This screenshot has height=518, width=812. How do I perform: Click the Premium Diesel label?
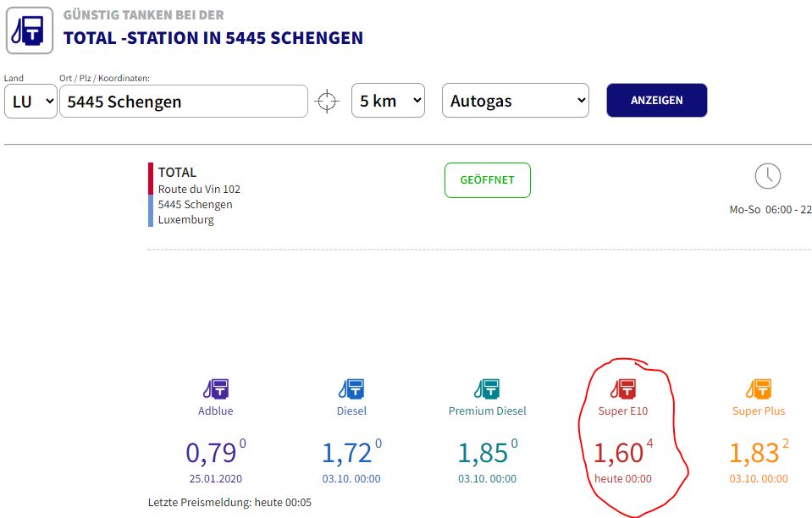pyautogui.click(x=487, y=411)
